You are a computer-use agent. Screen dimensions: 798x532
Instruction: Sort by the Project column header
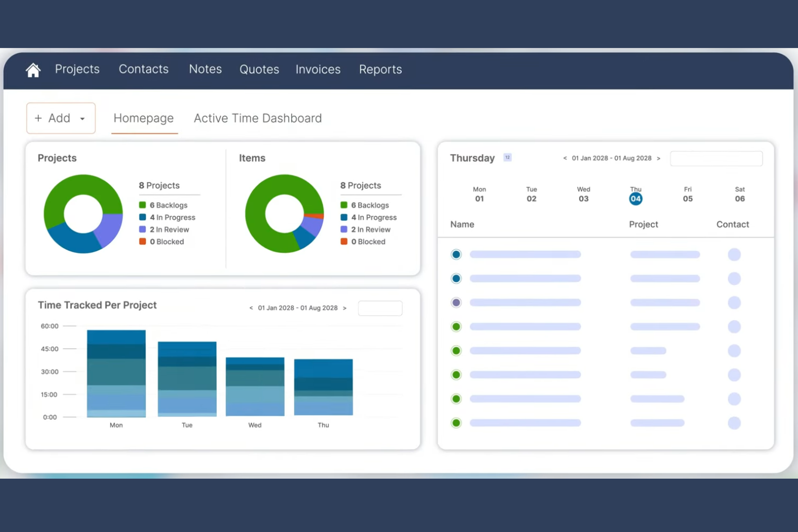(x=643, y=224)
